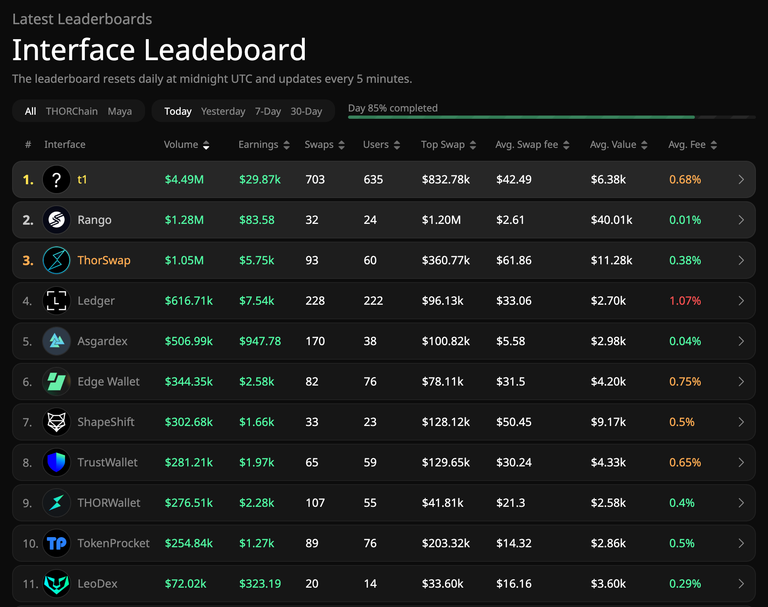Expand the Asgardex row chevron
This screenshot has width=768, height=607.
click(x=741, y=341)
